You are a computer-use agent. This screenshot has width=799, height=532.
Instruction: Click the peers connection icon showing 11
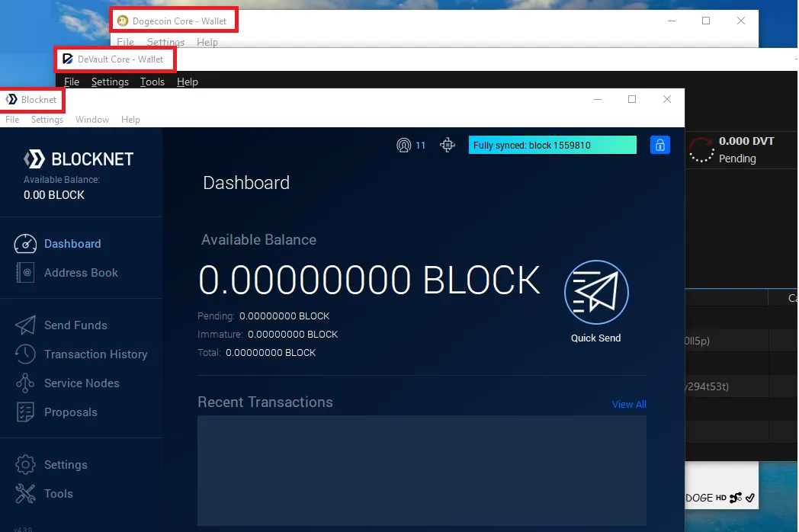(403, 146)
